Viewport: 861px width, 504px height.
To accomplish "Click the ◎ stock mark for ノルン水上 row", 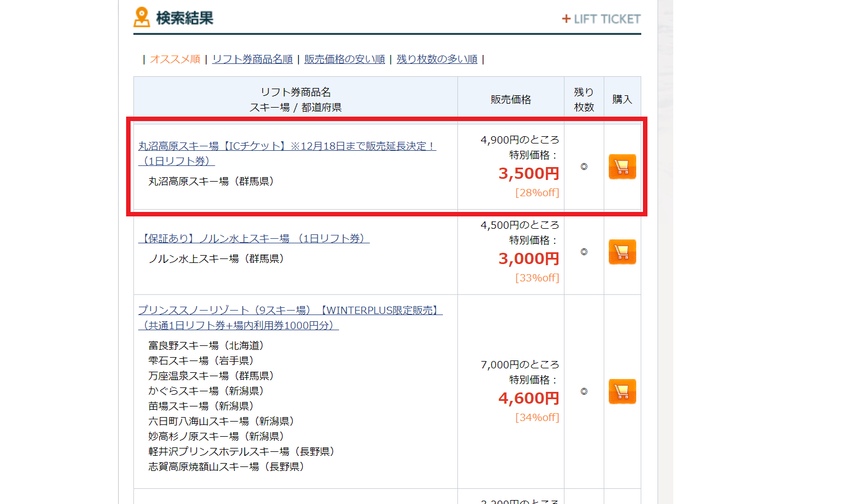I will (x=584, y=252).
